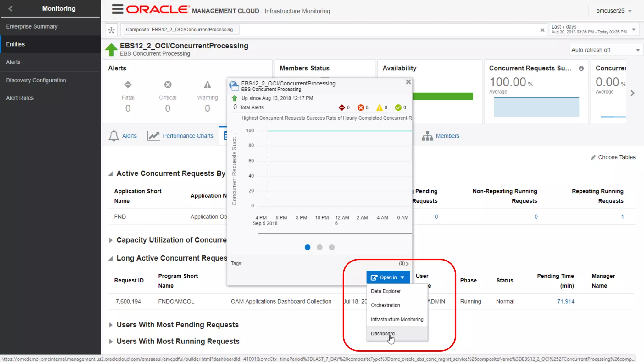Viewport: 644px width, 362px height.
Task: Click the Concurrent Requests Success area chart
Action: (536, 107)
